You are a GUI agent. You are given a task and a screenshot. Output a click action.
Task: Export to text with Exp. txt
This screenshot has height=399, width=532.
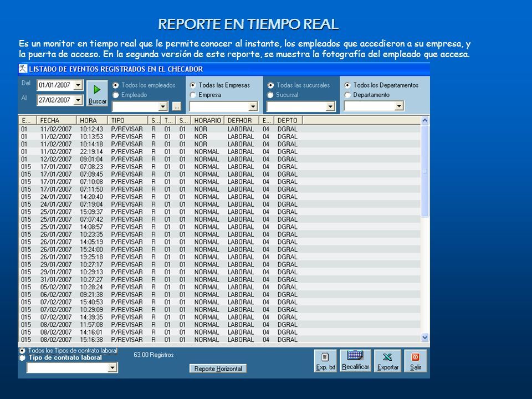pyautogui.click(x=325, y=361)
